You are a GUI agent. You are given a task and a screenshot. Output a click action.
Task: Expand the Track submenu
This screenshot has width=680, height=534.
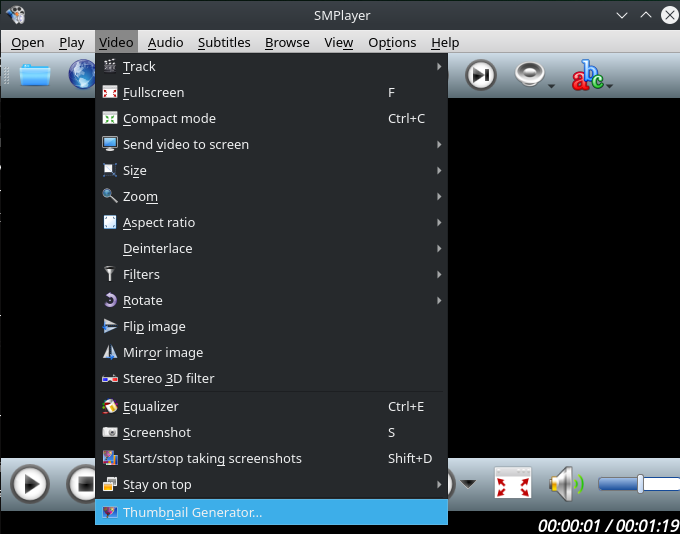[271, 66]
